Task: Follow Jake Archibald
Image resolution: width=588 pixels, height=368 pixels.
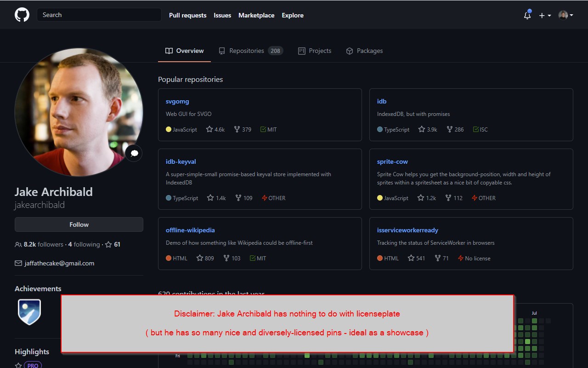Action: (79, 224)
